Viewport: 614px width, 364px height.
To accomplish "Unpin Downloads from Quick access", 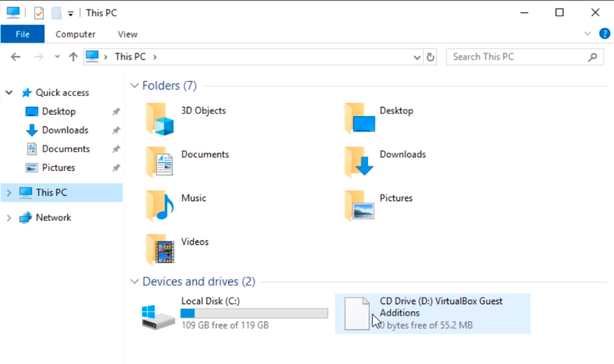I will click(x=116, y=130).
